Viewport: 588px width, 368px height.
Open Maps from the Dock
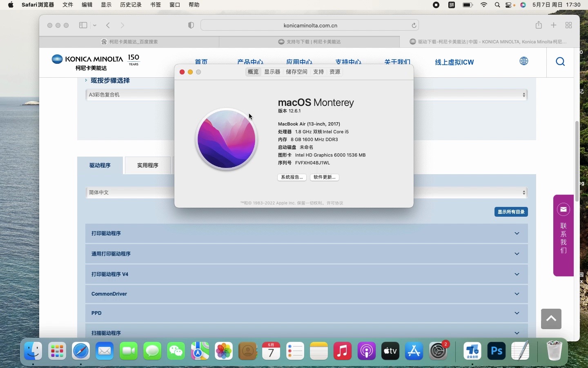coord(200,351)
